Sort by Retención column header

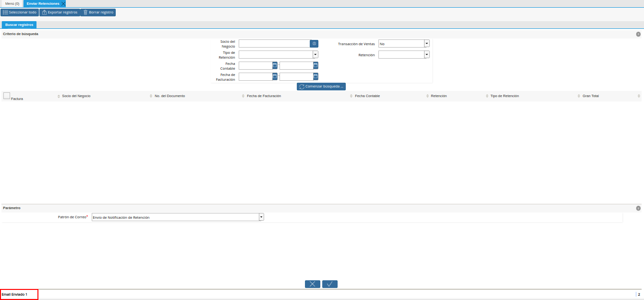[439, 96]
